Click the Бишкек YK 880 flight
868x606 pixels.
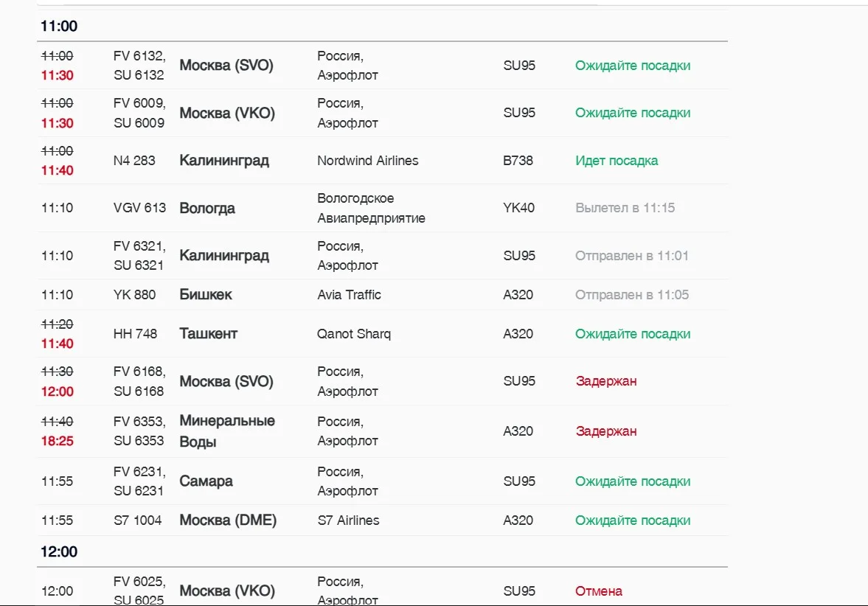coord(382,294)
